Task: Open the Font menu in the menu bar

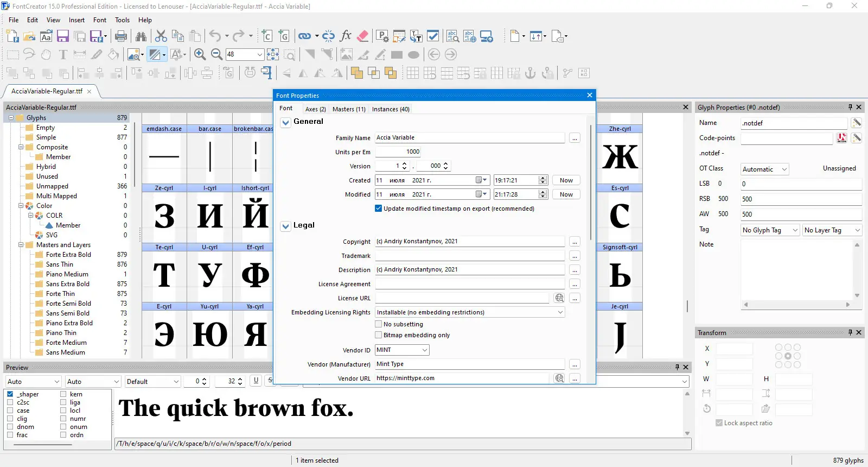Action: (x=100, y=20)
